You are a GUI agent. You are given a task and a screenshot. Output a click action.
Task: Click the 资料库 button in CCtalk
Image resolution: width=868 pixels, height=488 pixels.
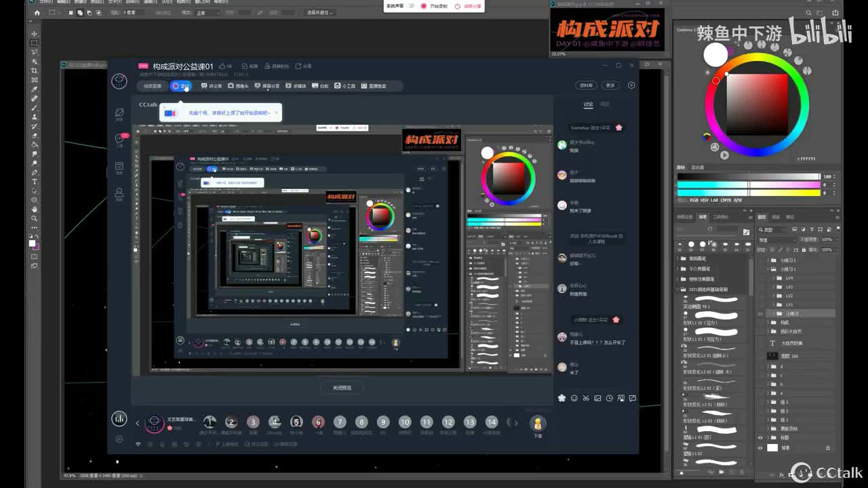(x=586, y=85)
